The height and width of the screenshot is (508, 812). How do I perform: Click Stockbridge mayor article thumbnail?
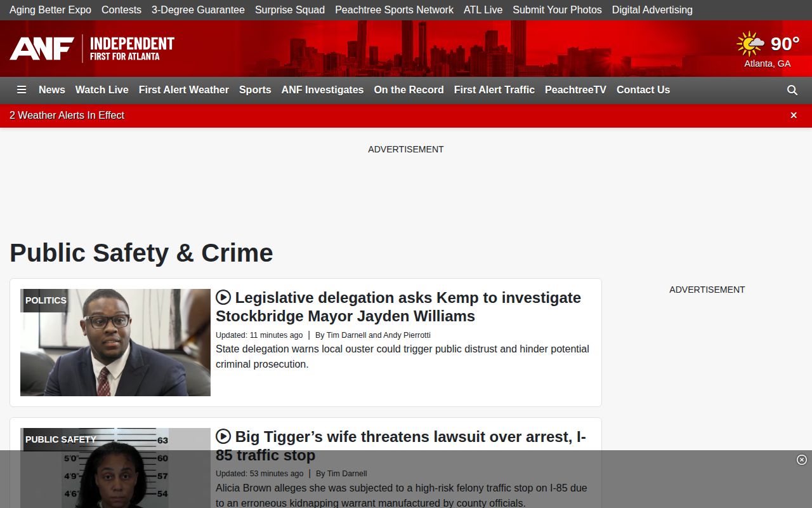(x=115, y=343)
